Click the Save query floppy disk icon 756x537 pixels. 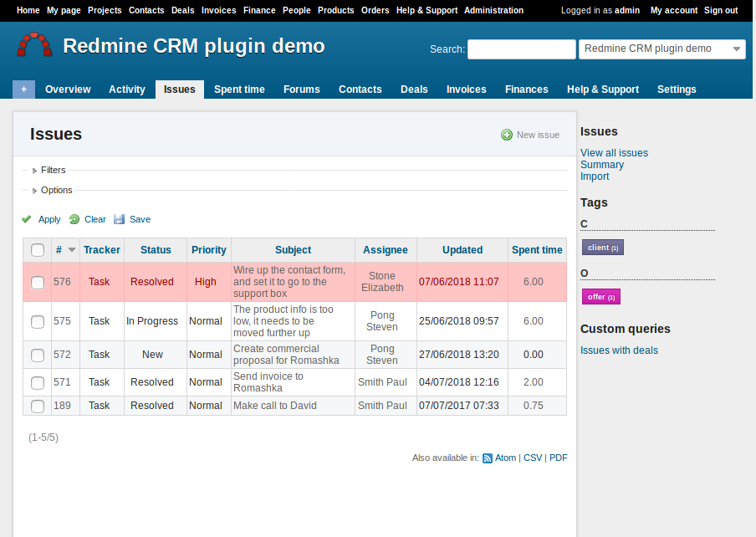coord(119,219)
